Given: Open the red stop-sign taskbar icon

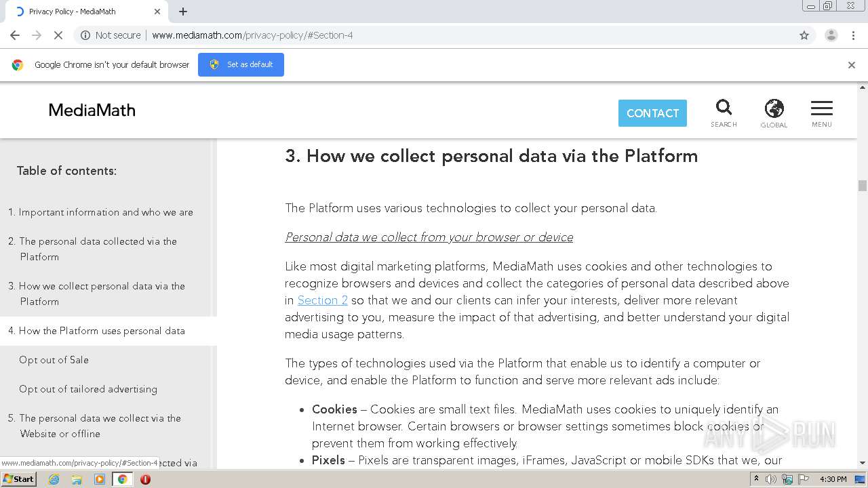Looking at the screenshot, I should point(145,479).
